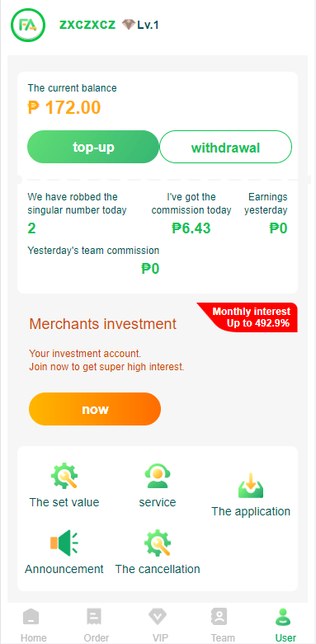Tap the withdrawal button
This screenshot has height=644, width=316.
coord(225,147)
